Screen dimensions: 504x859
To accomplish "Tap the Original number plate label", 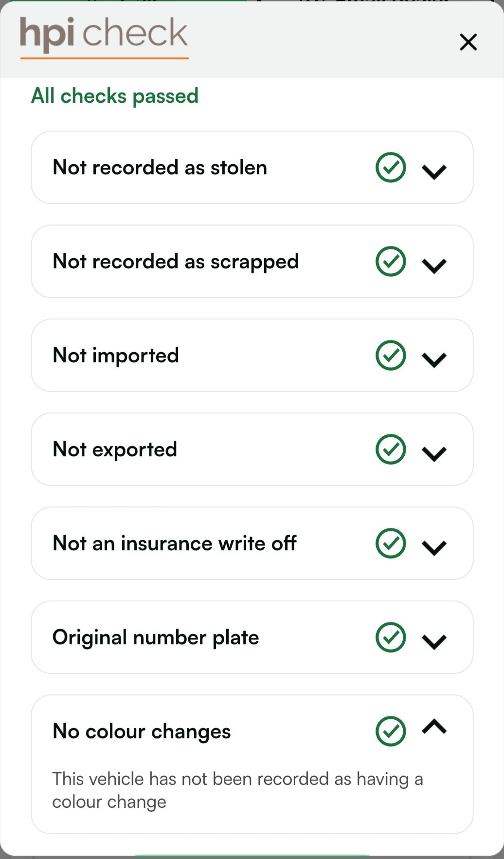I will click(x=156, y=637).
